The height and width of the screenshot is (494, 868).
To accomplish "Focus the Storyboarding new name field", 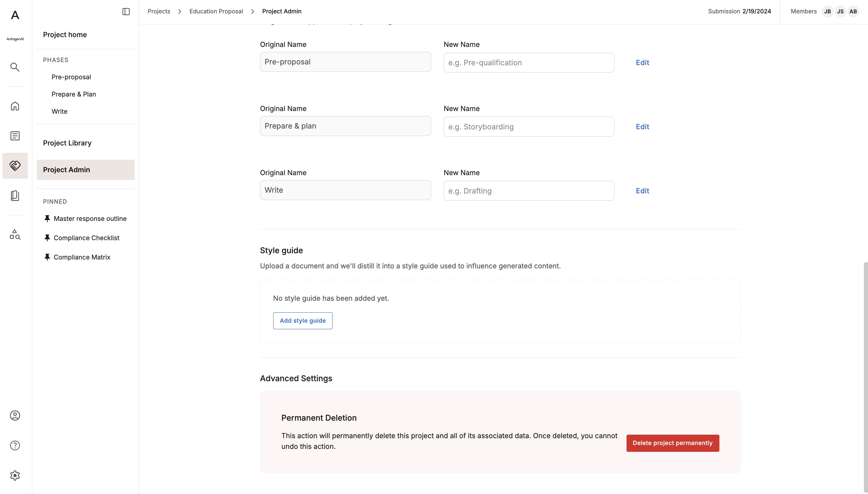I will [x=529, y=127].
